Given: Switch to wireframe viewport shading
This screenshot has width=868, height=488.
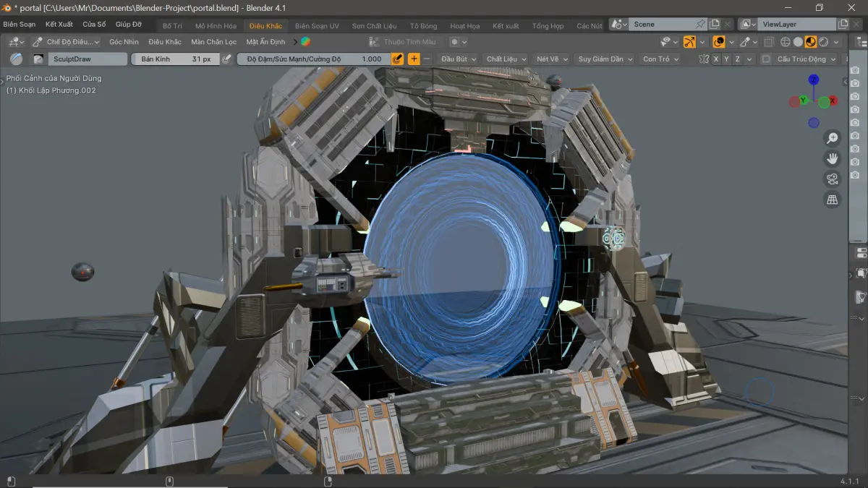Looking at the screenshot, I should coord(786,42).
